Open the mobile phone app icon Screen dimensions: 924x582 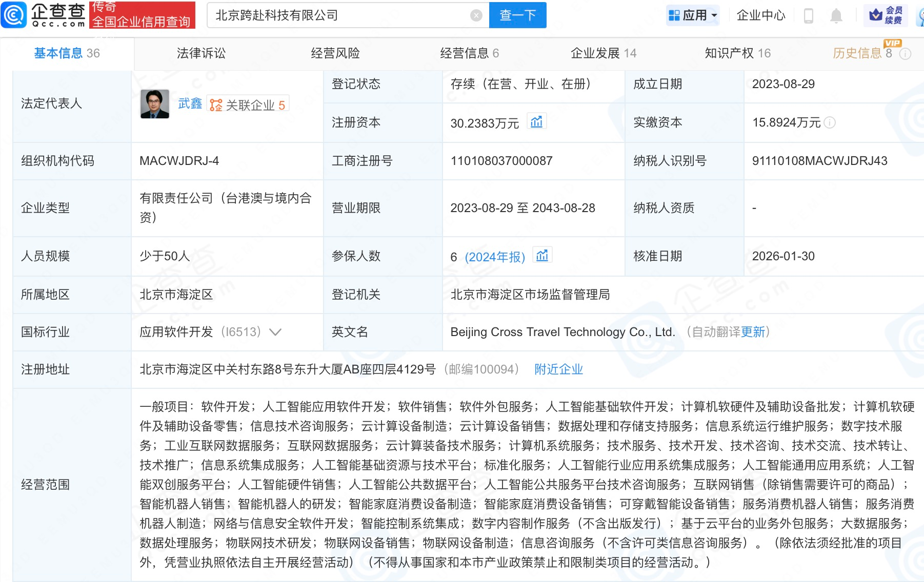809,16
